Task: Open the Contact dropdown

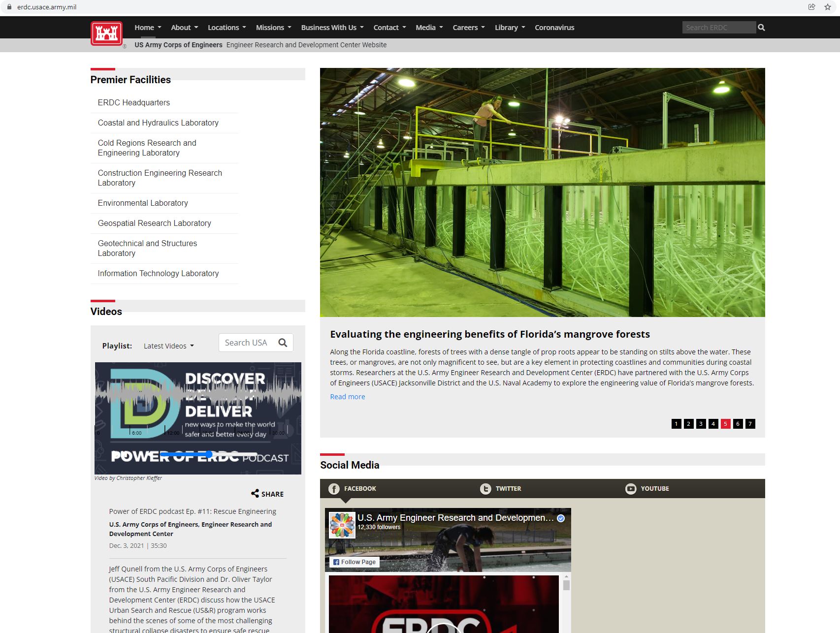Action: click(390, 28)
